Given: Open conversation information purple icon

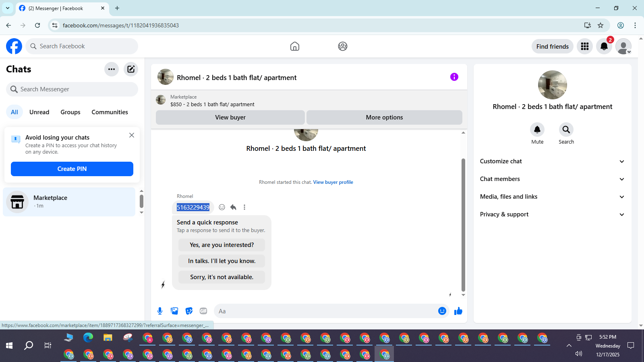Looking at the screenshot, I should point(454,77).
